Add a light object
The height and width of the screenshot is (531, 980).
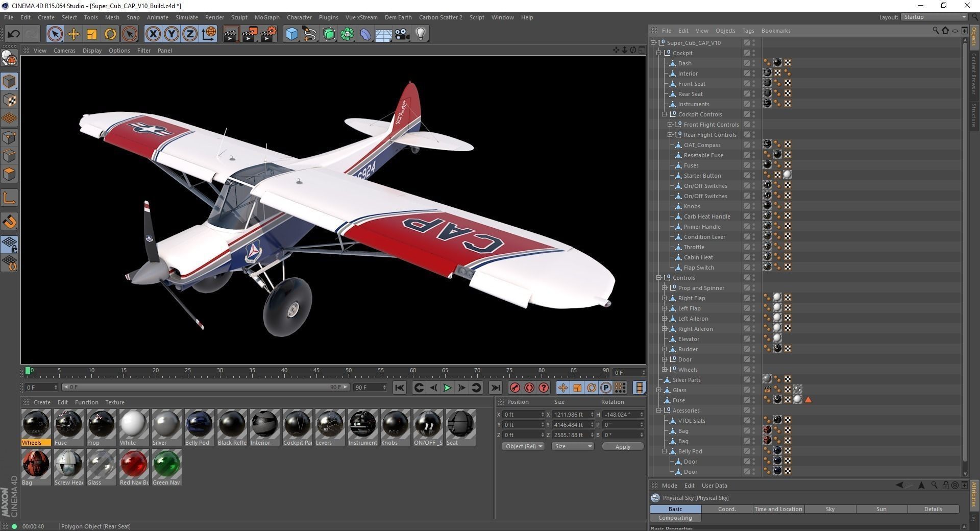pyautogui.click(x=421, y=34)
